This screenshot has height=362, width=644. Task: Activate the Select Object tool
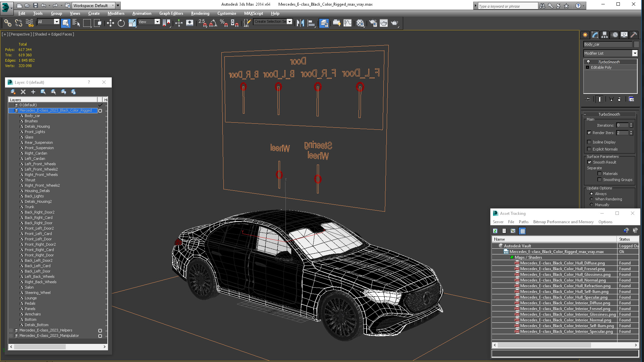tap(65, 23)
